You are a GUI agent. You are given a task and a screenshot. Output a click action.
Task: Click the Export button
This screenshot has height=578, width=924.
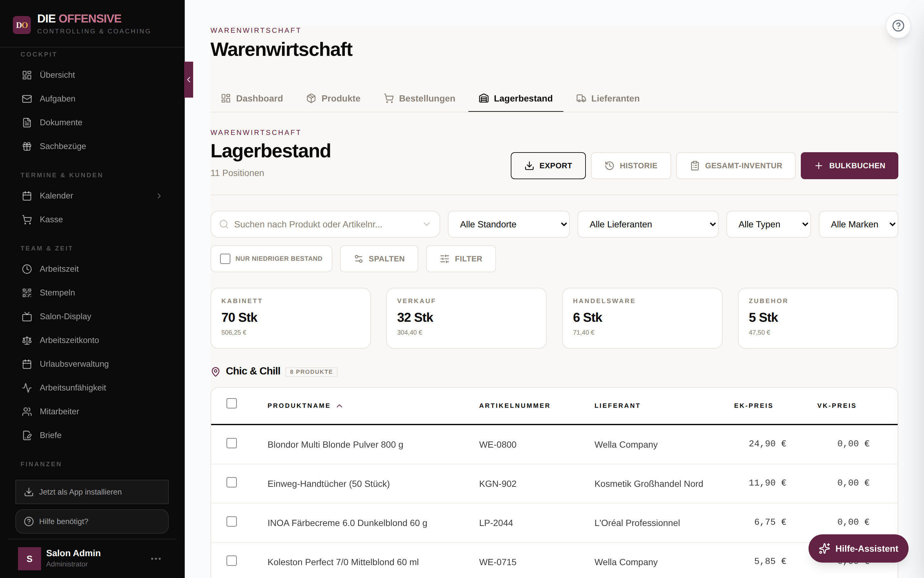[x=548, y=165]
